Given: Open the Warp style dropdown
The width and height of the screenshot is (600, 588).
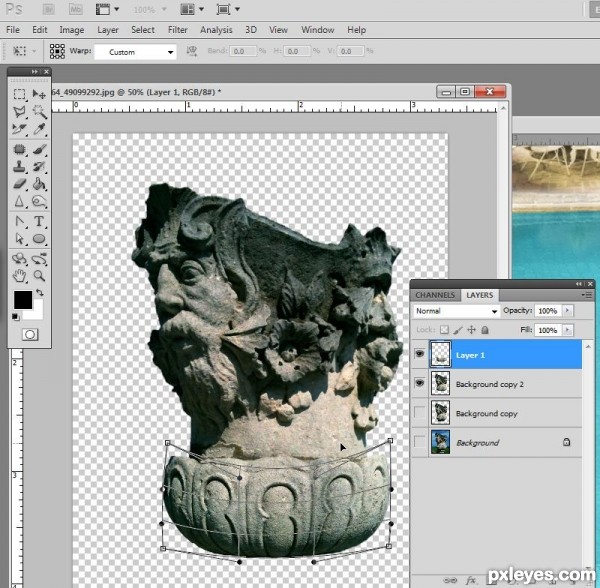Looking at the screenshot, I should (x=135, y=52).
